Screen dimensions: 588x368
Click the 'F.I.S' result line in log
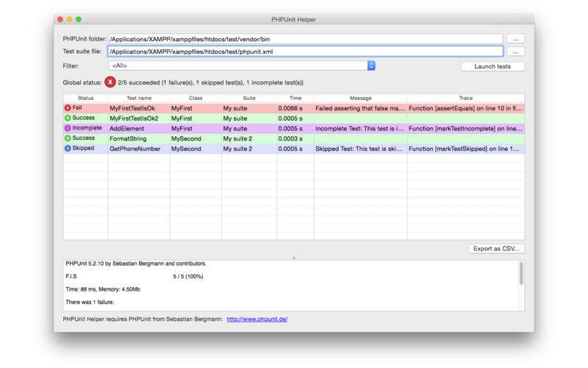[x=71, y=277]
